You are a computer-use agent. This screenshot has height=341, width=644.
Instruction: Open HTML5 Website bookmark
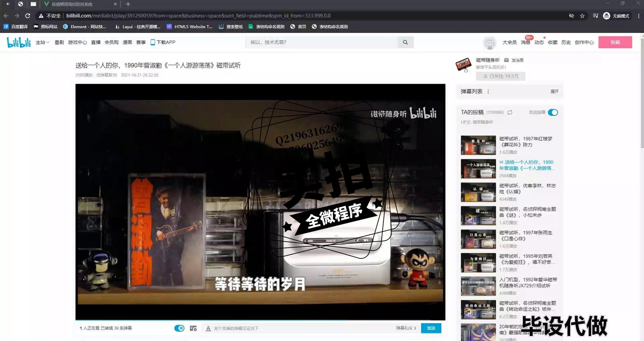click(x=190, y=27)
